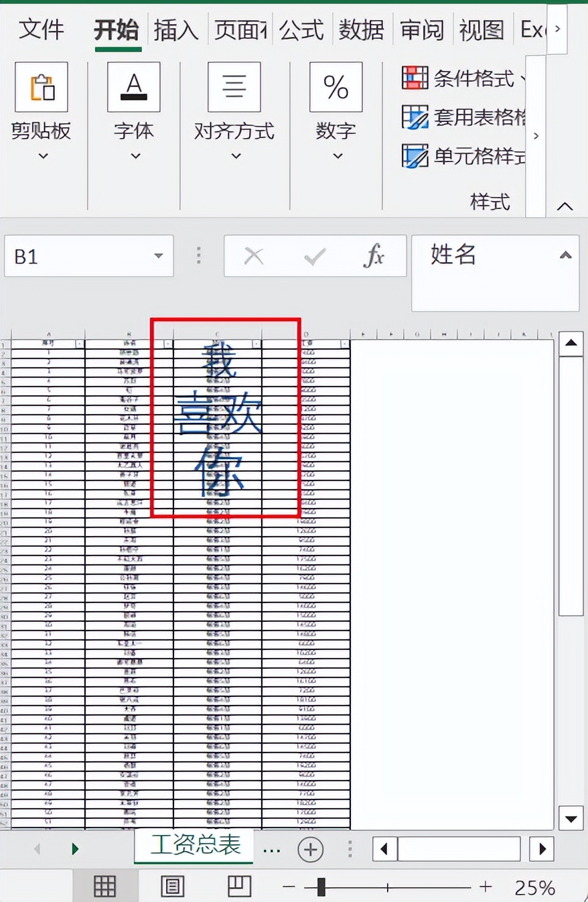Screen dimensions: 588x902
Task: Open the 剪贴板 clipboard panel icon
Action: [42, 86]
